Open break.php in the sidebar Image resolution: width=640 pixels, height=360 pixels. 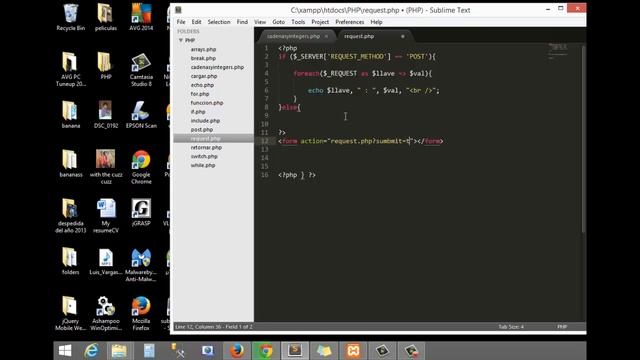(203, 58)
